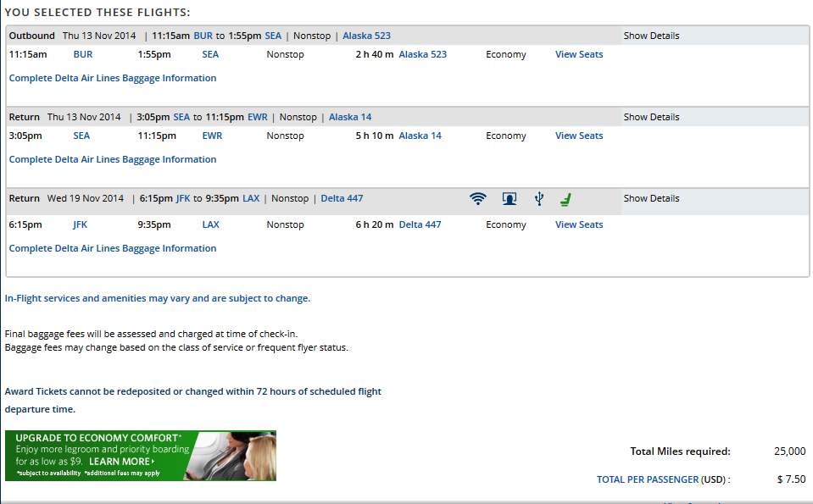Viewport: 813px width, 504px height.
Task: Click Delta 447 link in Return header
Action: 342,198
